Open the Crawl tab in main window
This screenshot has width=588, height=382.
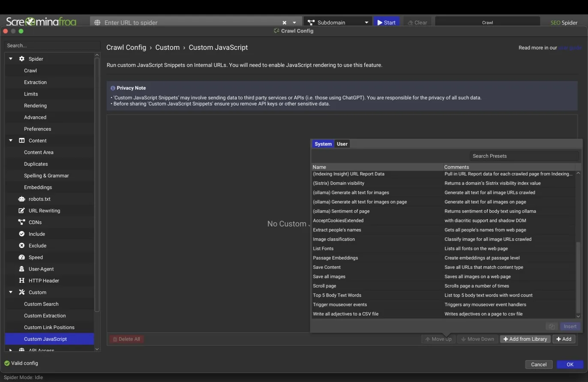[x=487, y=23]
